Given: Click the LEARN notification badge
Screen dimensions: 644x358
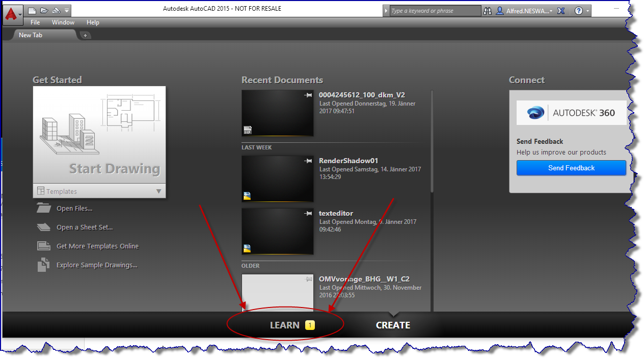Looking at the screenshot, I should pos(310,325).
